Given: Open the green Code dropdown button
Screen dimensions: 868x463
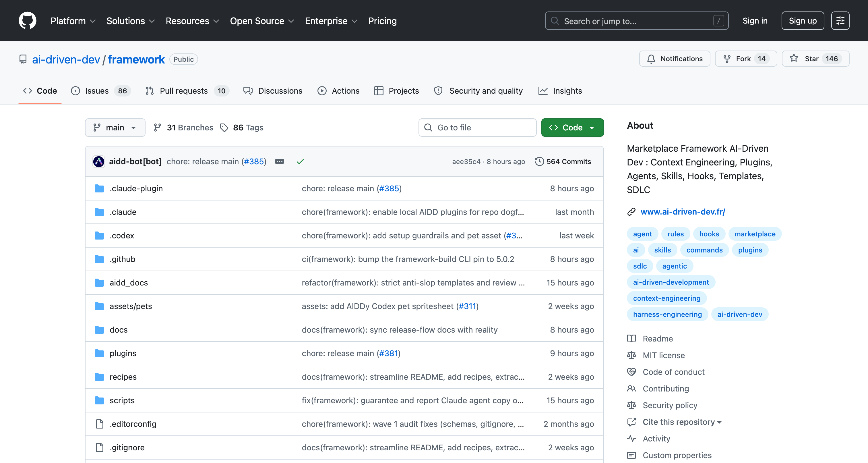Looking at the screenshot, I should (572, 128).
